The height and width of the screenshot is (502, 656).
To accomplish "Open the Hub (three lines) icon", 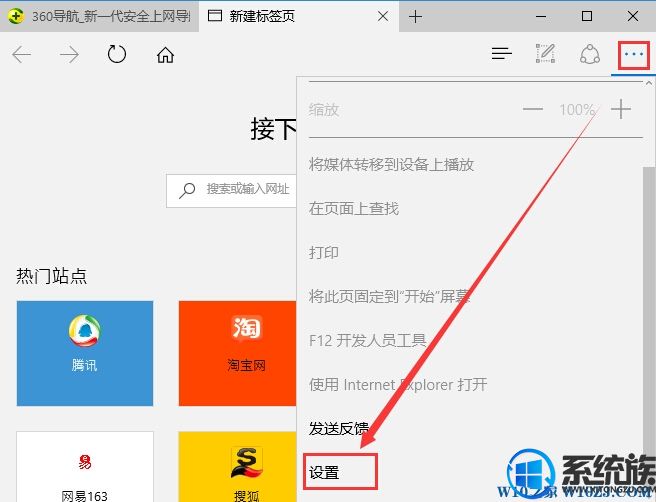I will tap(502, 54).
